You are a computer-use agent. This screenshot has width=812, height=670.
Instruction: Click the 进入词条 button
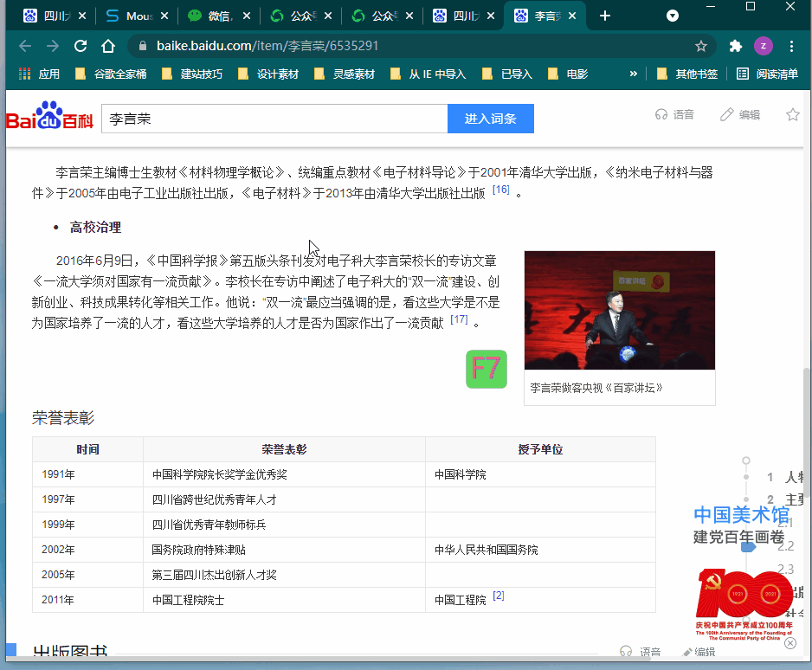click(x=490, y=119)
